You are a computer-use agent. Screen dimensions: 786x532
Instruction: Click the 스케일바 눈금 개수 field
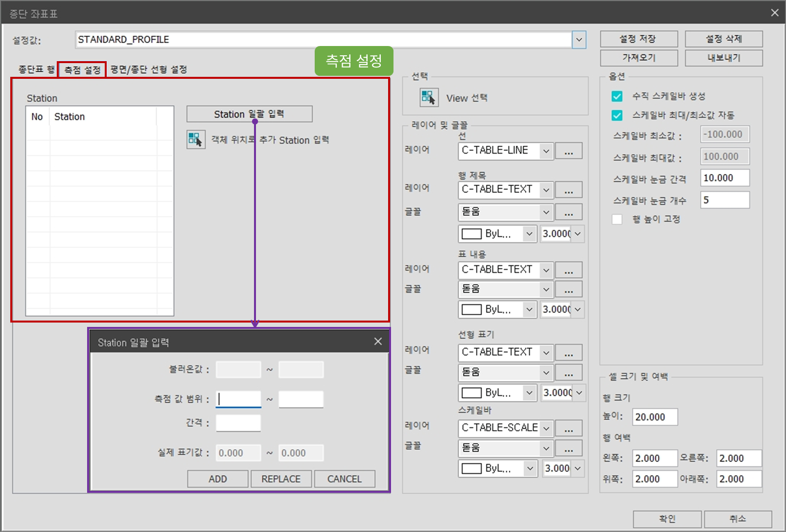(x=725, y=200)
